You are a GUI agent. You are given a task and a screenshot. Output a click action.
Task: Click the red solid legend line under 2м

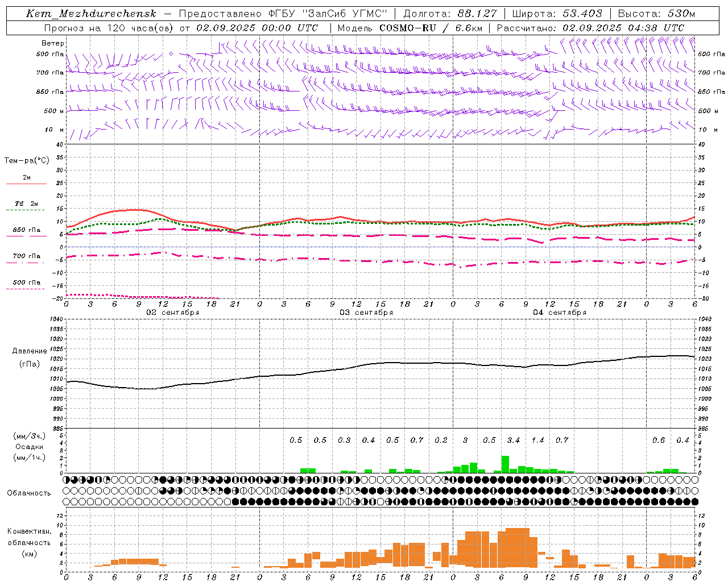(26, 184)
